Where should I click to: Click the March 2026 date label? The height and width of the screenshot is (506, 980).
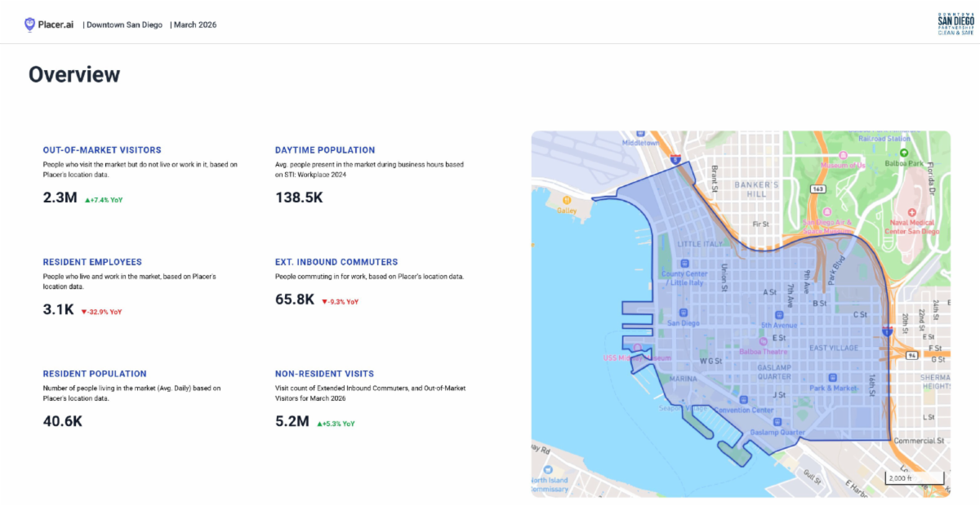click(x=195, y=24)
